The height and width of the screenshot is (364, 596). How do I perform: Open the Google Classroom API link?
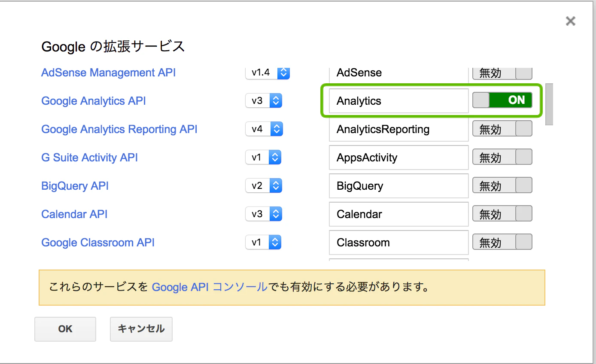[x=98, y=243]
